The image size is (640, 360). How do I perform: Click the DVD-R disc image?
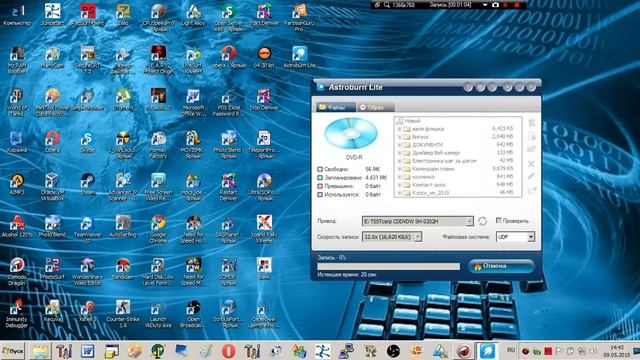351,133
